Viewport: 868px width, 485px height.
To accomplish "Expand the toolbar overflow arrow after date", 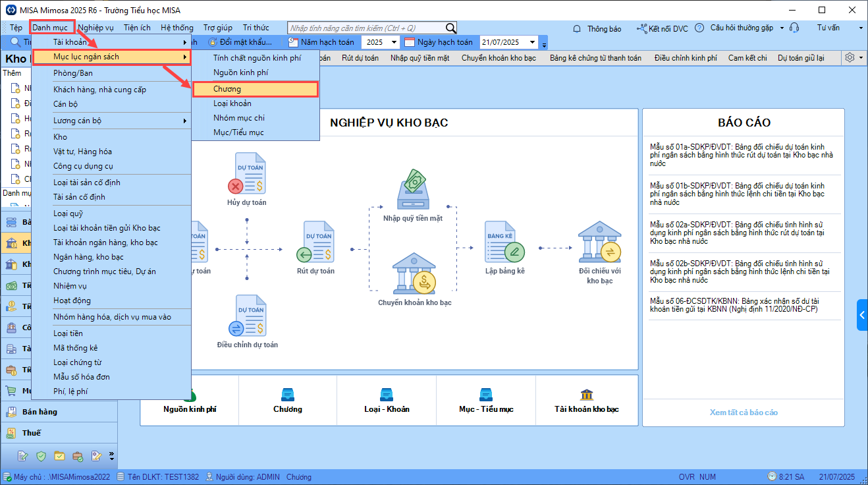I will point(544,43).
